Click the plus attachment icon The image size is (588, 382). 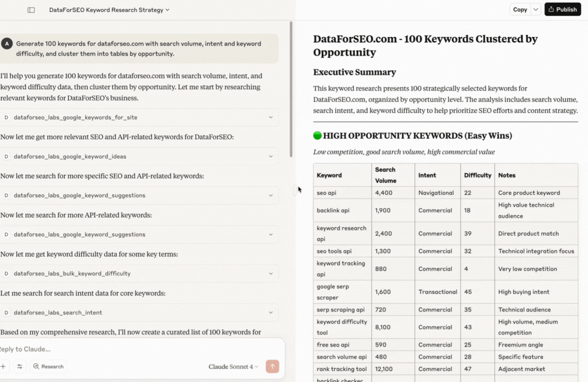pos(3,366)
